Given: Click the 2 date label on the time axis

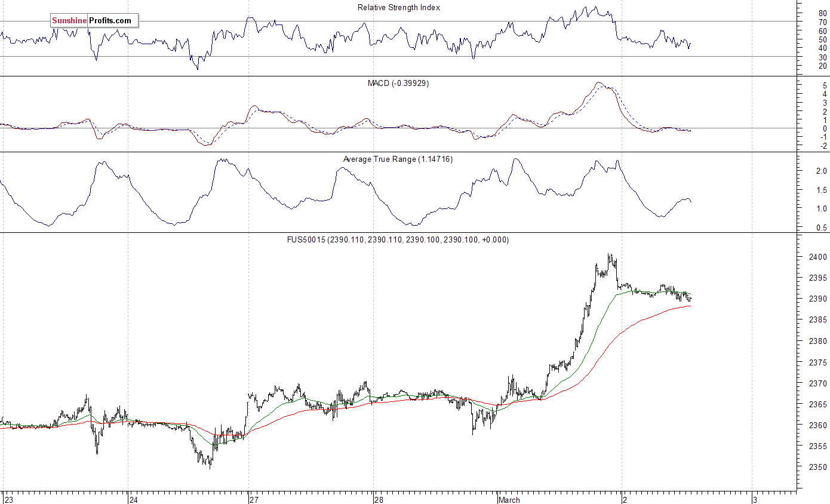Looking at the screenshot, I should pos(626,500).
